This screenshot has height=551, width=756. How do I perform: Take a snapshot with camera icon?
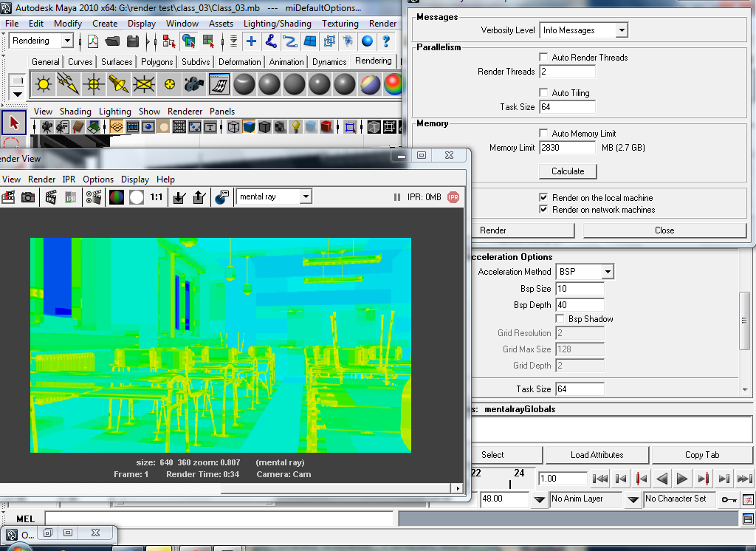click(28, 197)
